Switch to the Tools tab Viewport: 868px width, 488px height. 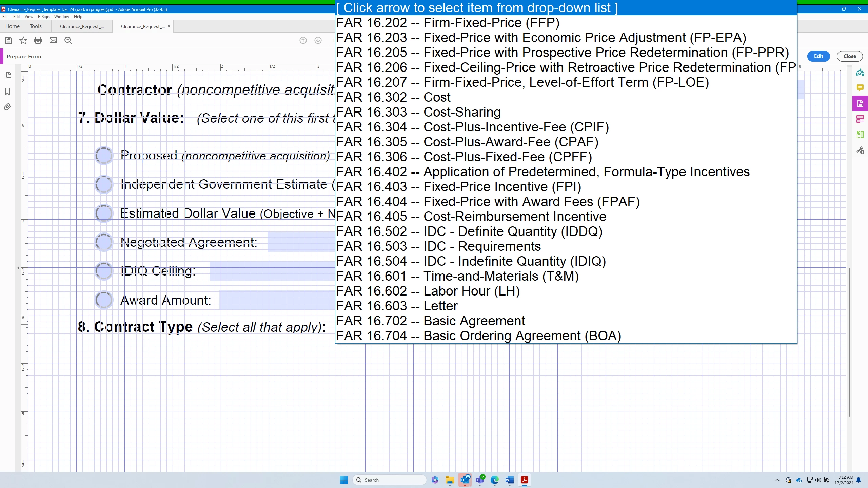36,26
